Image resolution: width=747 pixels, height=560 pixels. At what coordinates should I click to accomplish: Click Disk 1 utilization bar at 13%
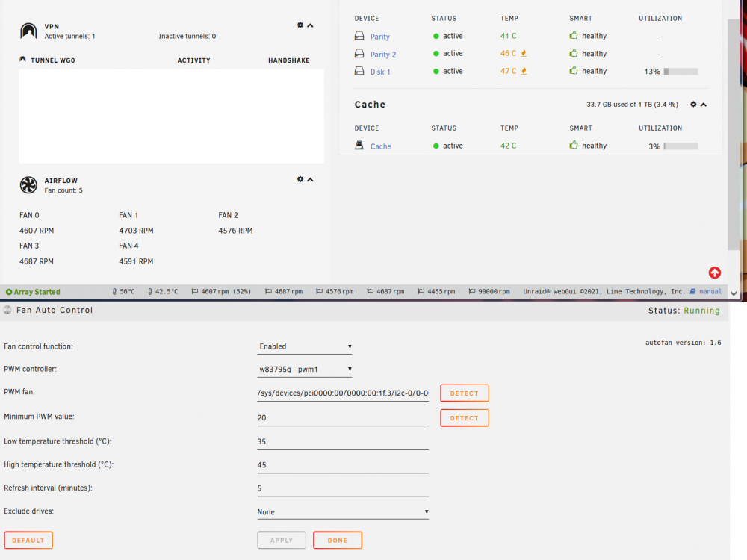[681, 72]
